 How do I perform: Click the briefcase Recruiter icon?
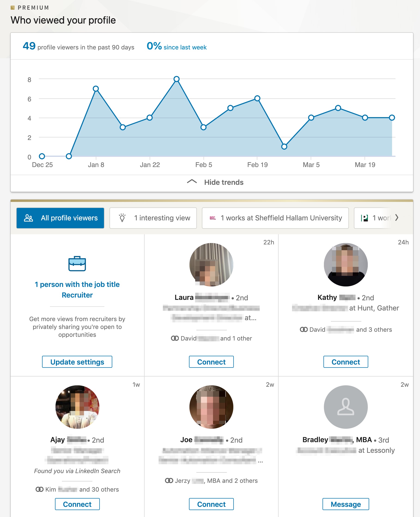tap(77, 263)
